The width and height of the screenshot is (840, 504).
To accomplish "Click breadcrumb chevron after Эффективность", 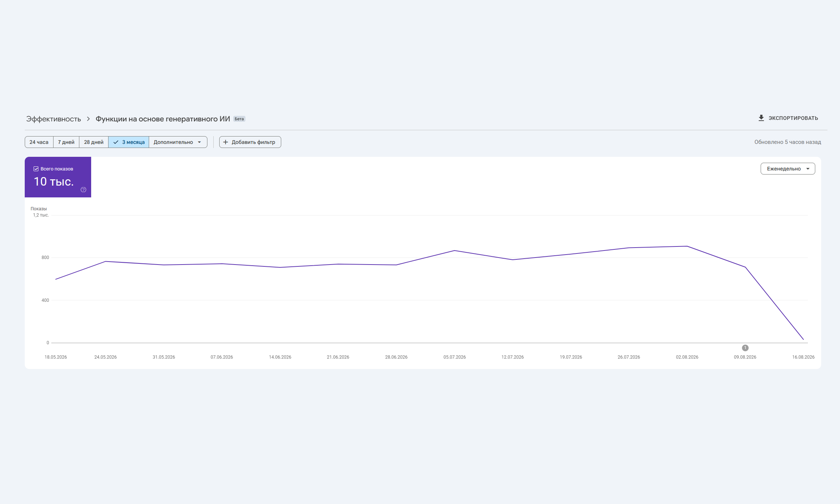I will point(89,119).
